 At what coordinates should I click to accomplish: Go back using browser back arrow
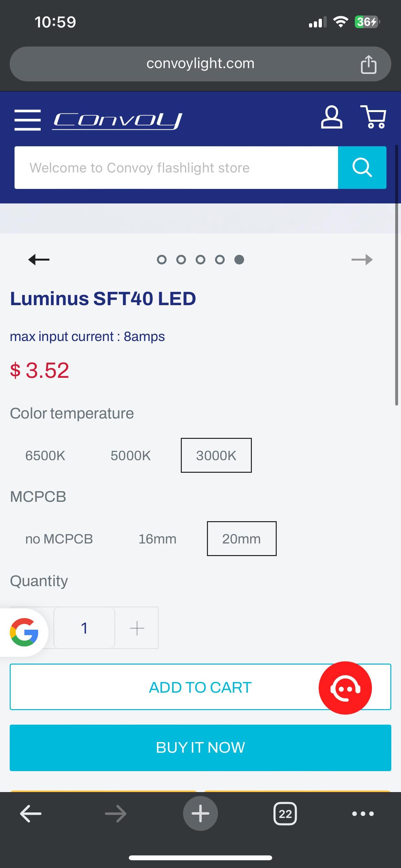tap(31, 813)
